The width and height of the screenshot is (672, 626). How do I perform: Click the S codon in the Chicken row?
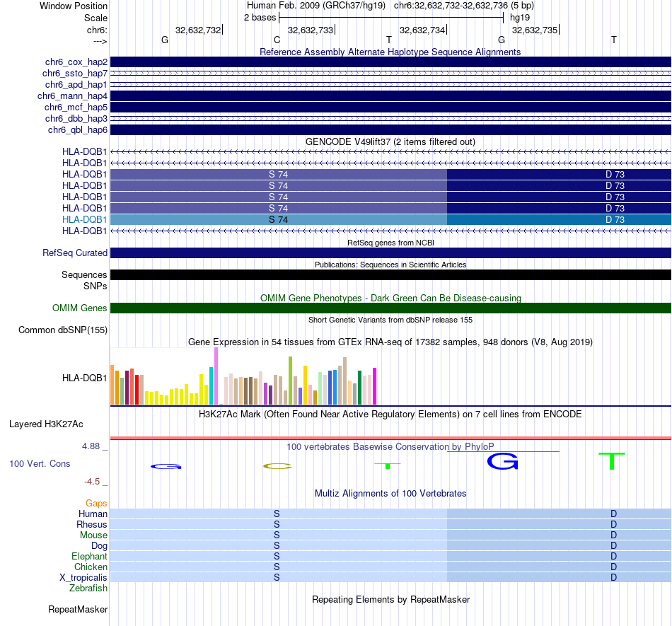[277, 567]
